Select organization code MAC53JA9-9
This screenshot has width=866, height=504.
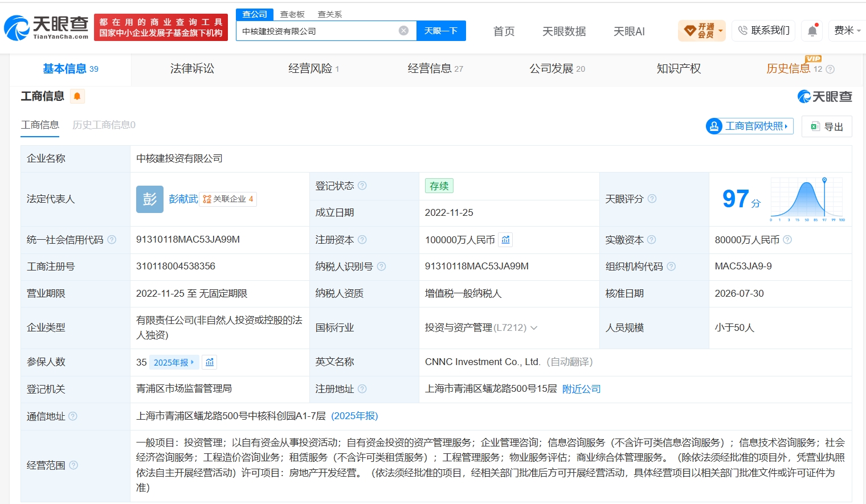pyautogui.click(x=744, y=267)
